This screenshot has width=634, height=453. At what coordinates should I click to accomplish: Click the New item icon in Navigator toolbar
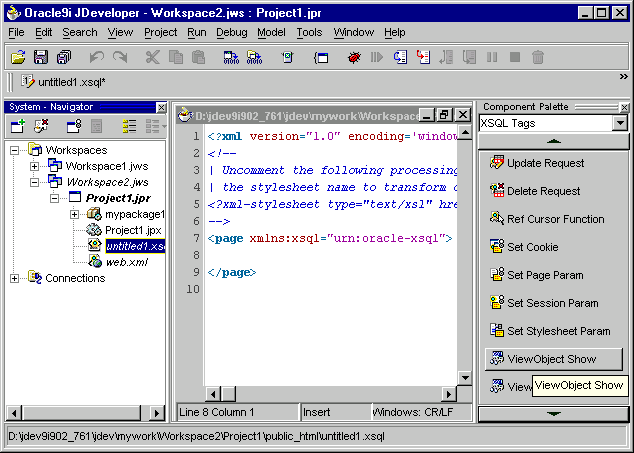point(18,126)
